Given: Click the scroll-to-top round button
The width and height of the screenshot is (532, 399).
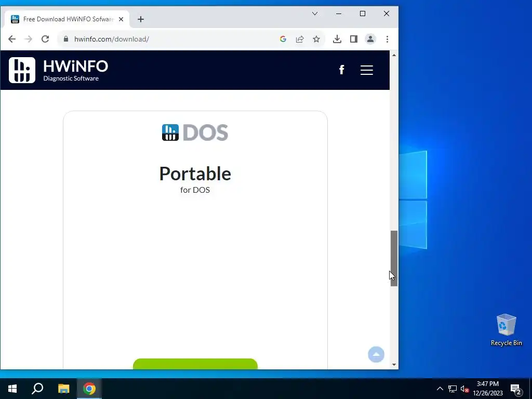Looking at the screenshot, I should coord(376,354).
